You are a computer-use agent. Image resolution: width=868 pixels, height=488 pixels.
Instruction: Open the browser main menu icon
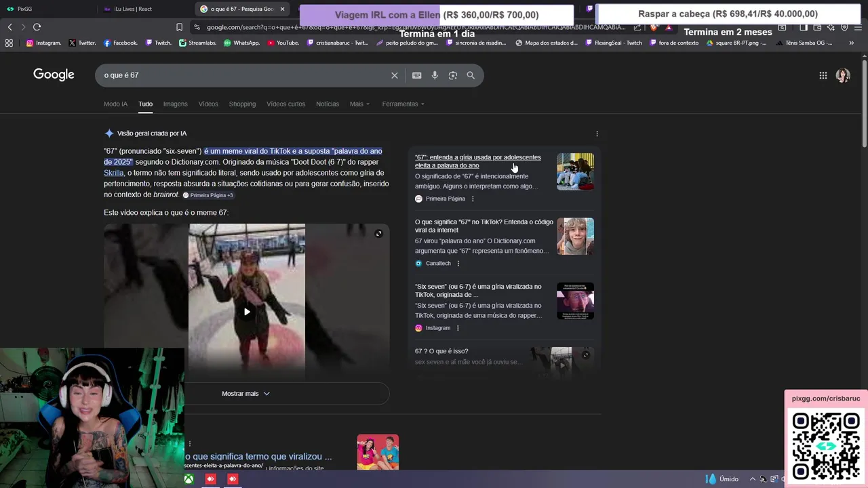click(859, 27)
